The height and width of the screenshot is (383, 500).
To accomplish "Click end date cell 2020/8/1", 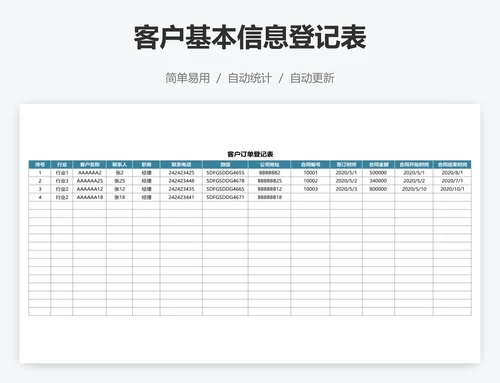I will [x=452, y=173].
